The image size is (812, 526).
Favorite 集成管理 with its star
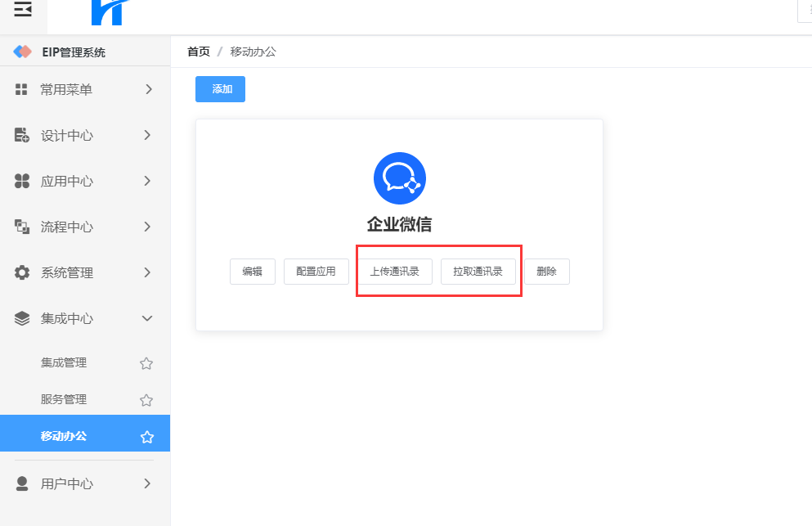(x=146, y=363)
